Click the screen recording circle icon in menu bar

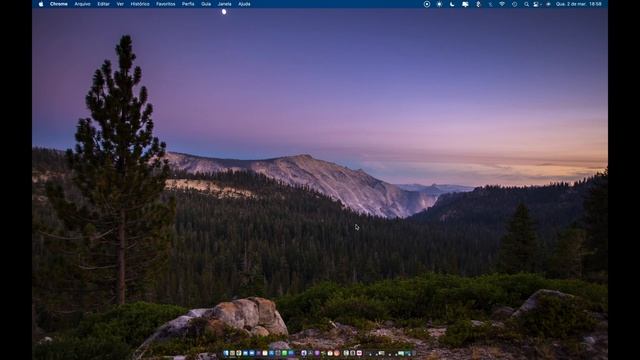[427, 4]
